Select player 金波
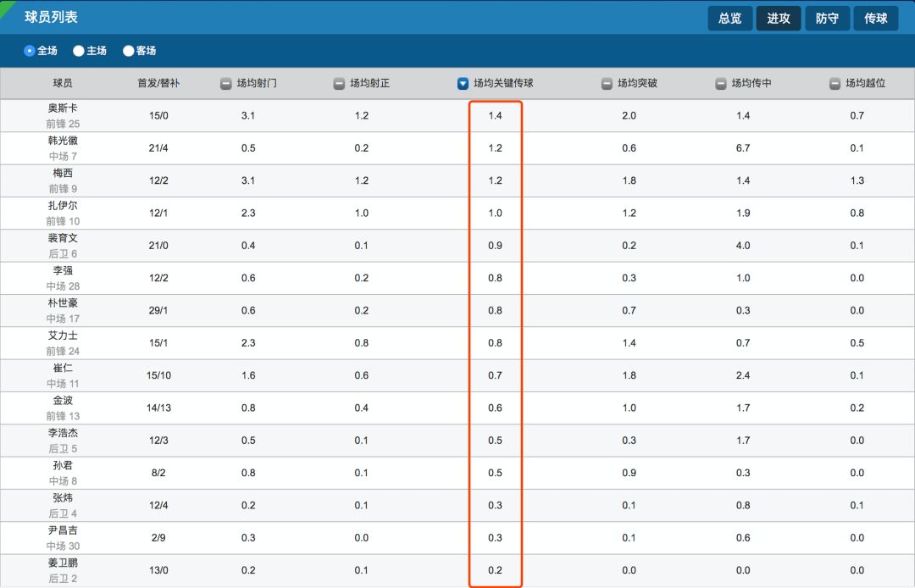Image resolution: width=915 pixels, height=588 pixels. pyautogui.click(x=63, y=401)
